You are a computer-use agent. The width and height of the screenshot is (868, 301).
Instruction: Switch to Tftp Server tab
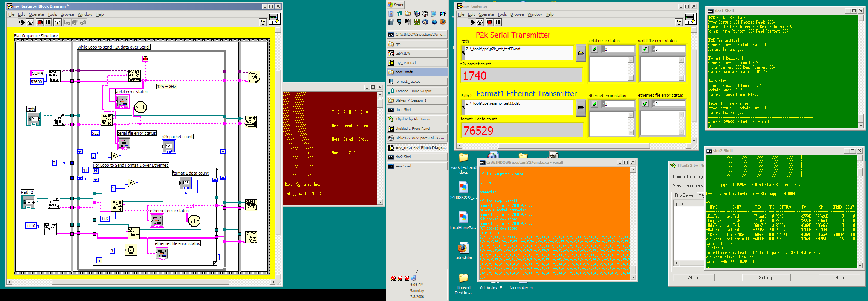click(x=684, y=196)
